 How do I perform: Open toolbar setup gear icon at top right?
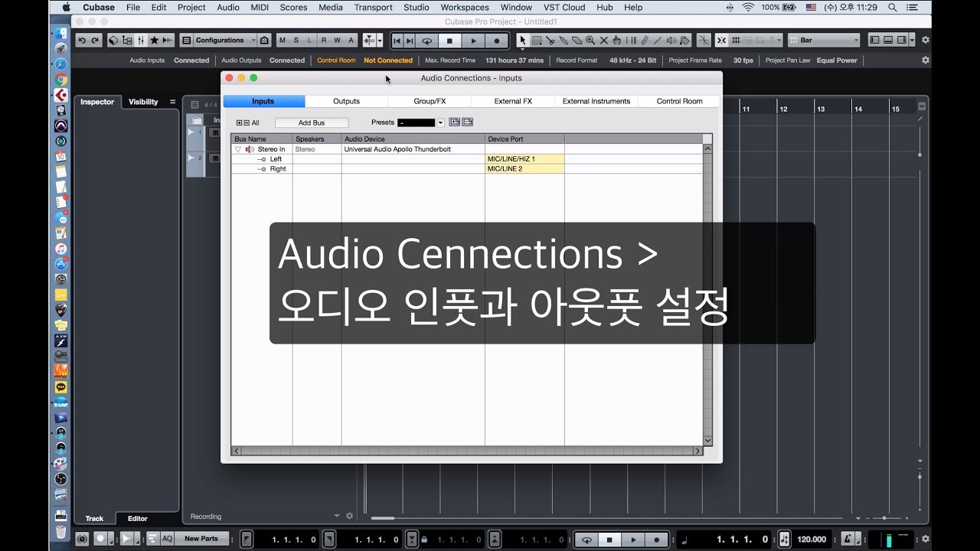pyautogui.click(x=925, y=41)
